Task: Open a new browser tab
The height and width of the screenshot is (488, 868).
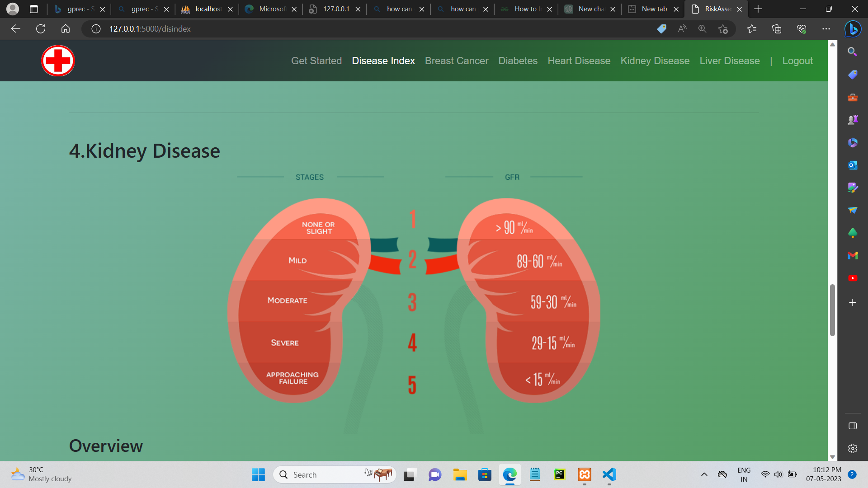Action: coord(758,9)
